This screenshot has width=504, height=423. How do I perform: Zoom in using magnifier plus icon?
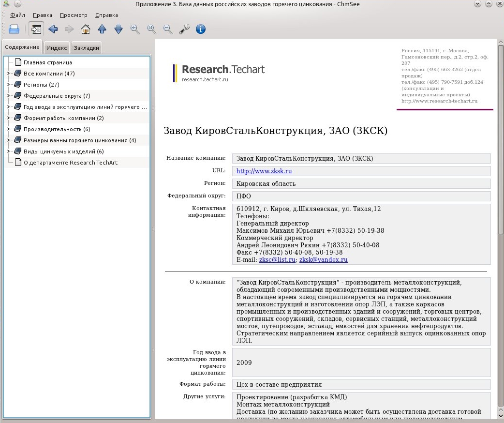pos(135,29)
